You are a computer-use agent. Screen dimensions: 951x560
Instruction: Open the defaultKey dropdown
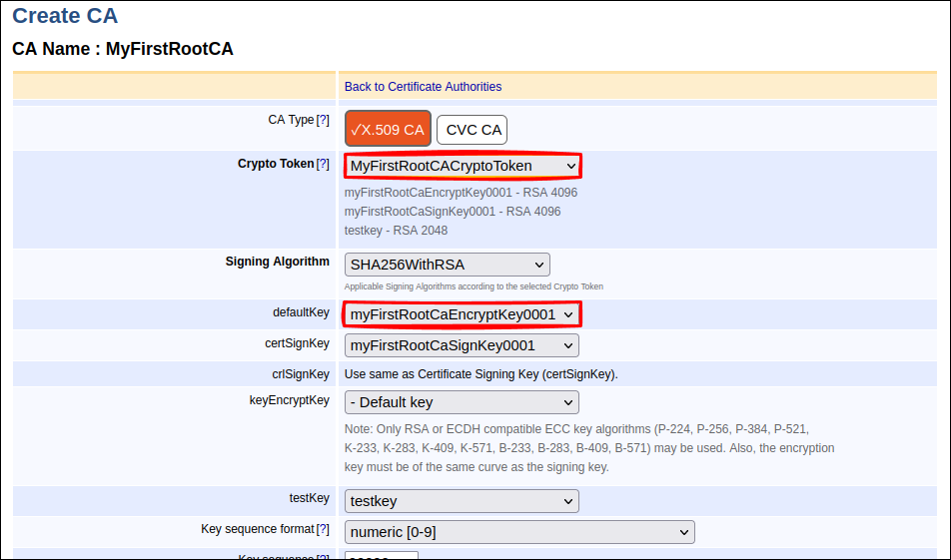(x=462, y=314)
